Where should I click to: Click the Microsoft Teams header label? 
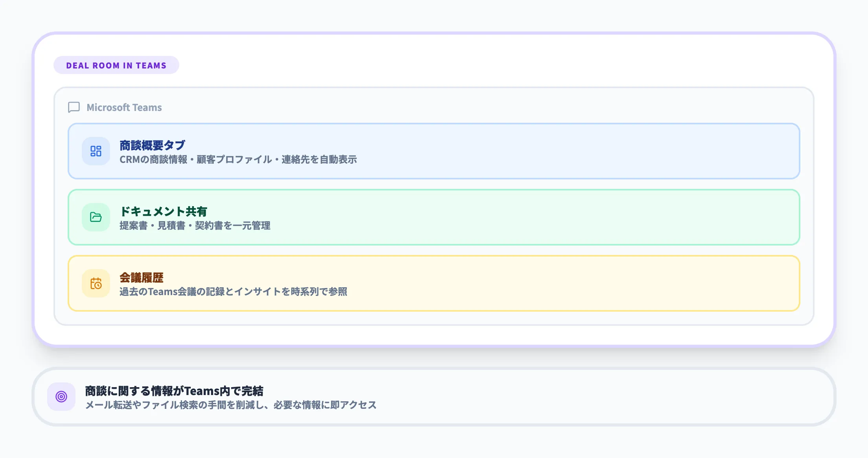[x=124, y=107]
